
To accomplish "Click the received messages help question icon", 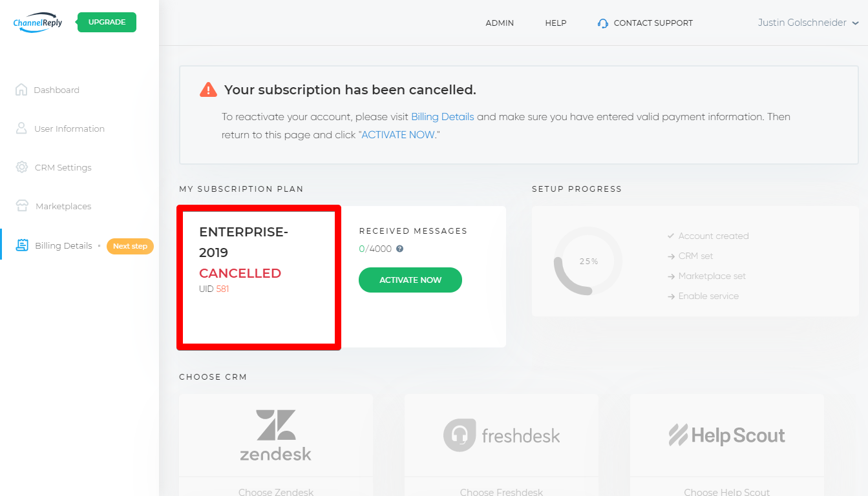I will click(x=399, y=249).
